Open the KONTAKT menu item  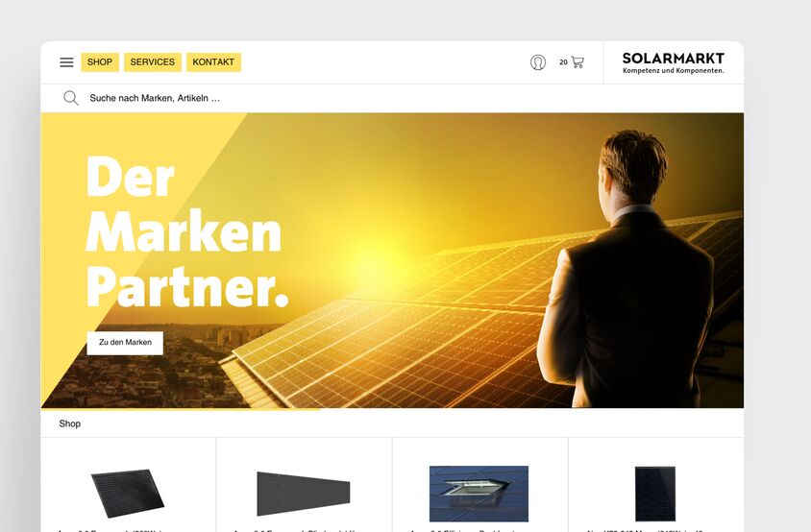(213, 62)
